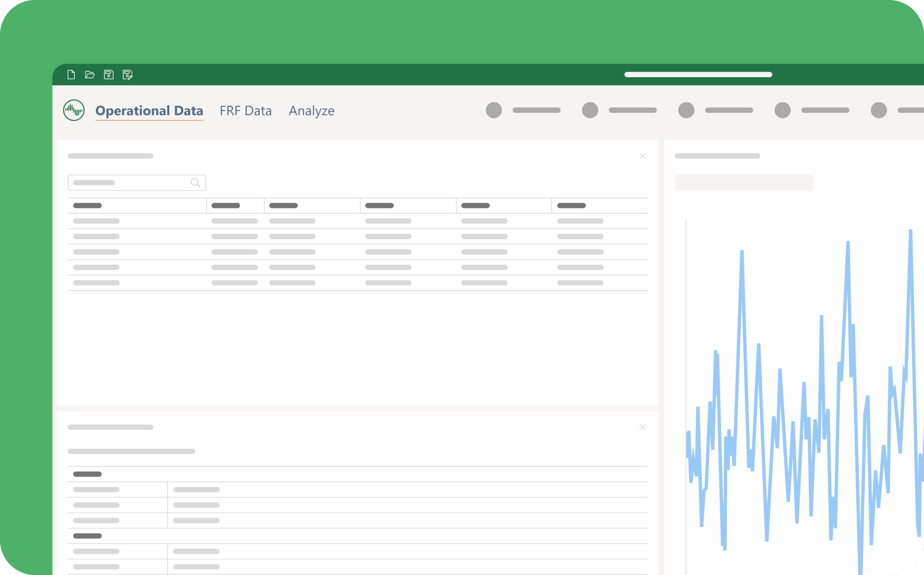Select the Operational Data tab

[149, 111]
